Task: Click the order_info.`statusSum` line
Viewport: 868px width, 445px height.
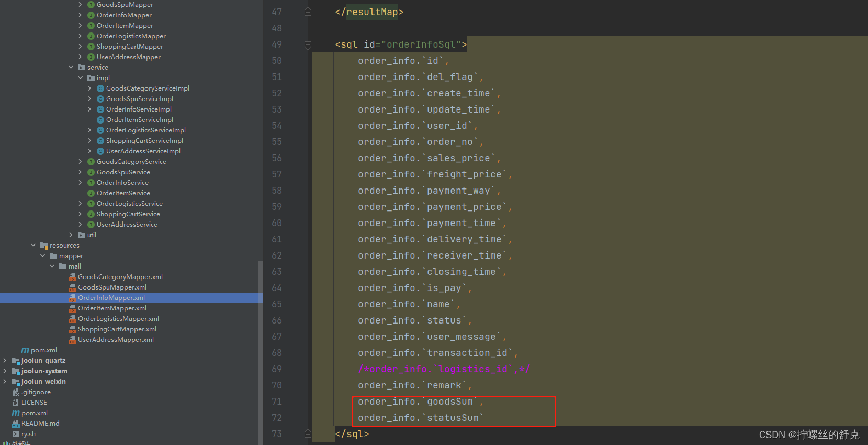Action: tap(421, 418)
